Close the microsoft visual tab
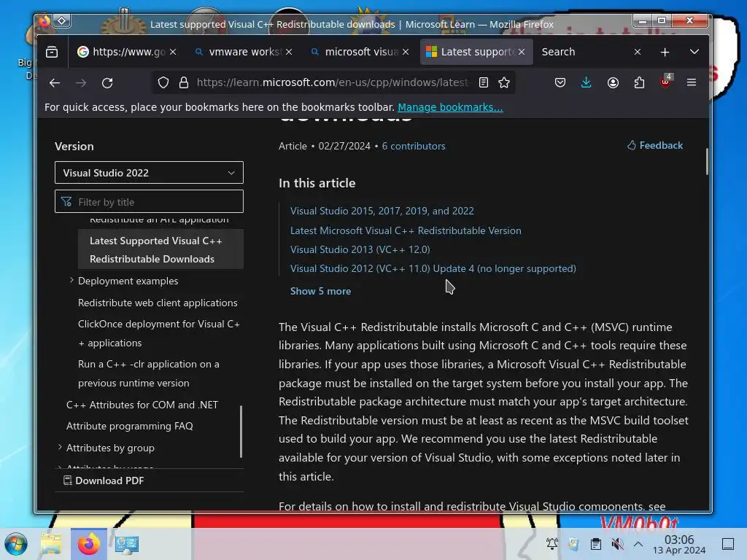This screenshot has height=560, width=747. coord(406,52)
